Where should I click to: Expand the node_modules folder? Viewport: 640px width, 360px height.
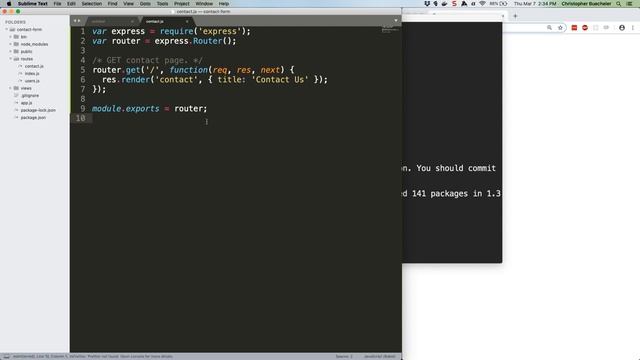tap(11, 44)
